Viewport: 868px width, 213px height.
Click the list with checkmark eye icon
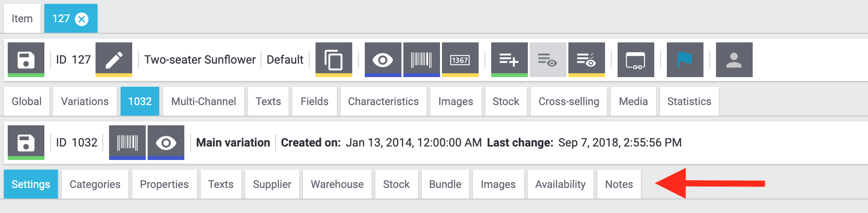586,60
